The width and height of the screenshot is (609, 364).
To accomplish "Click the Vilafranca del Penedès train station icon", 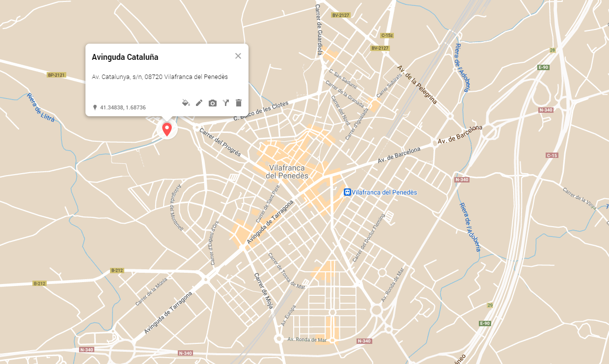I will (347, 192).
